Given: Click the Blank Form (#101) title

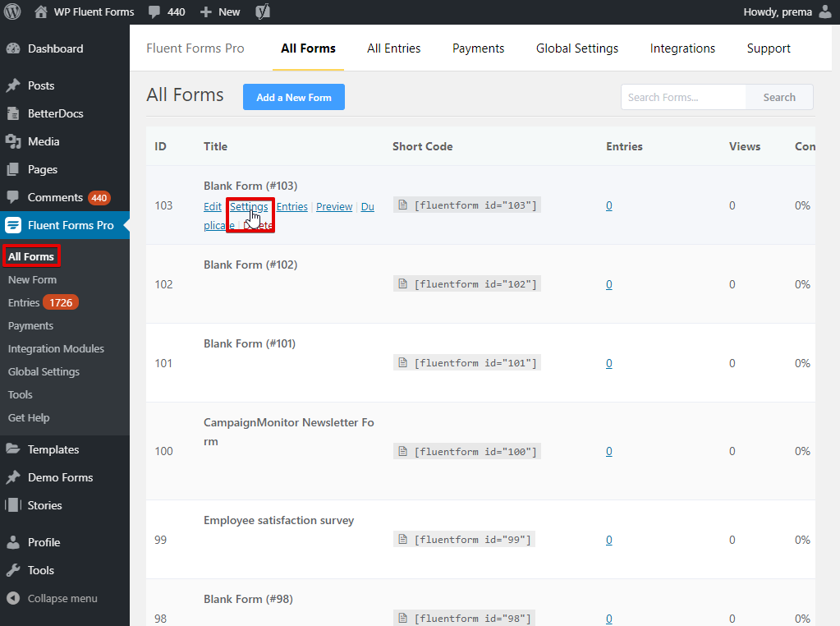Looking at the screenshot, I should 249,343.
